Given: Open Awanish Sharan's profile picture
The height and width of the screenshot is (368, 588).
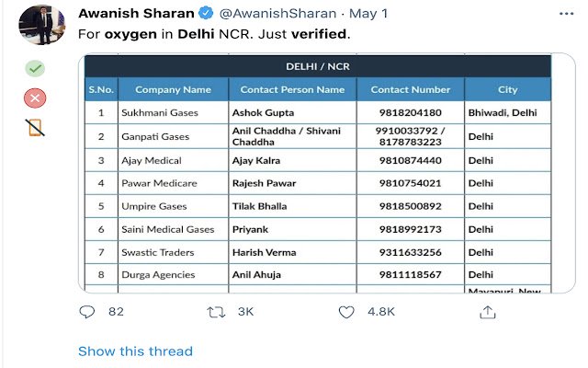Looking at the screenshot, I should [x=41, y=25].
